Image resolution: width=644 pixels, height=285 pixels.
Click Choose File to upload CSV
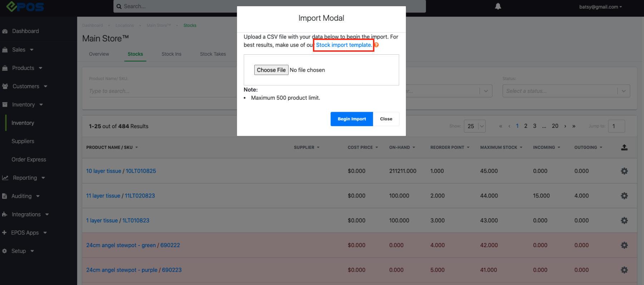(x=271, y=70)
